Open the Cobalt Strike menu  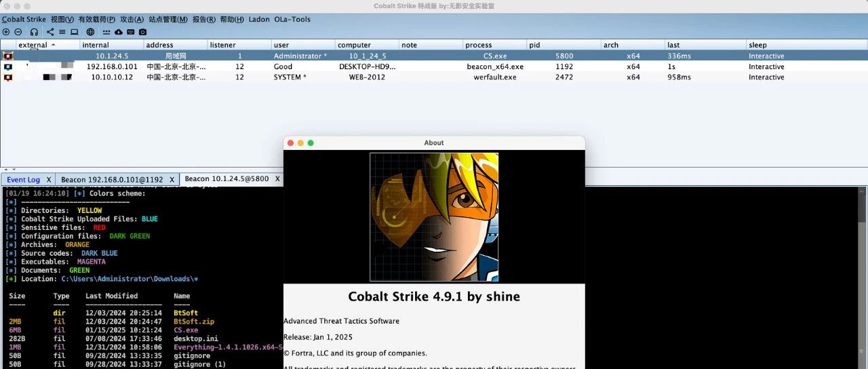pyautogui.click(x=24, y=19)
